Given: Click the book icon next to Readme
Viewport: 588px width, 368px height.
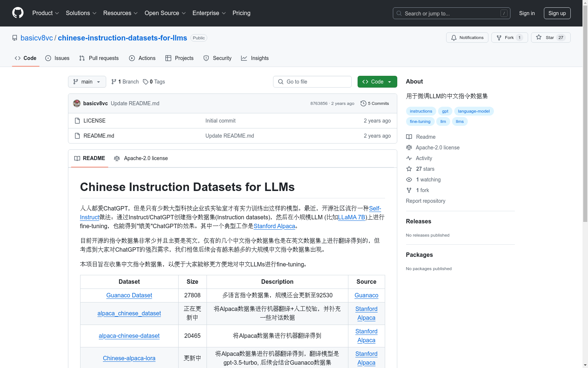Looking at the screenshot, I should [409, 137].
